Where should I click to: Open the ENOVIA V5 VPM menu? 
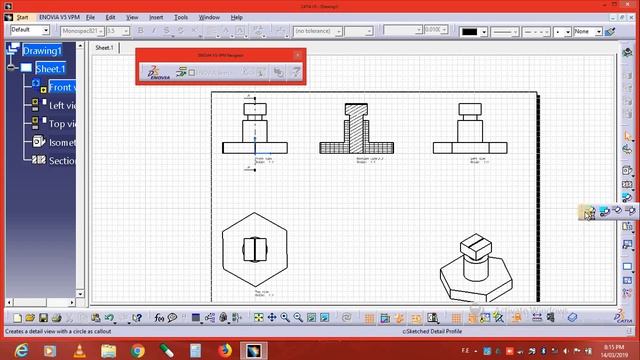click(59, 17)
